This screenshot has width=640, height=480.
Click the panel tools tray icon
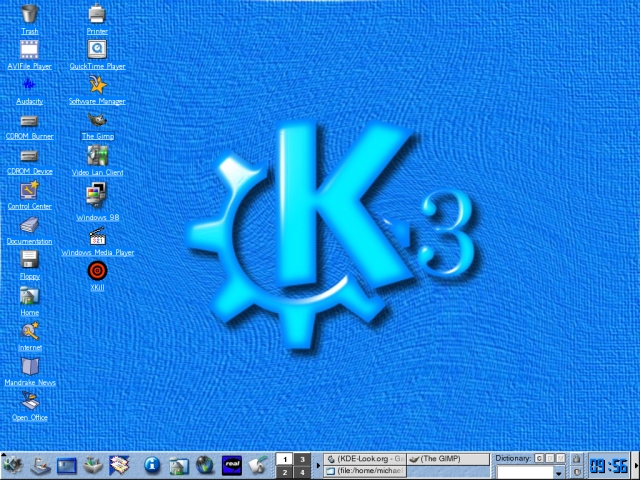click(93, 466)
